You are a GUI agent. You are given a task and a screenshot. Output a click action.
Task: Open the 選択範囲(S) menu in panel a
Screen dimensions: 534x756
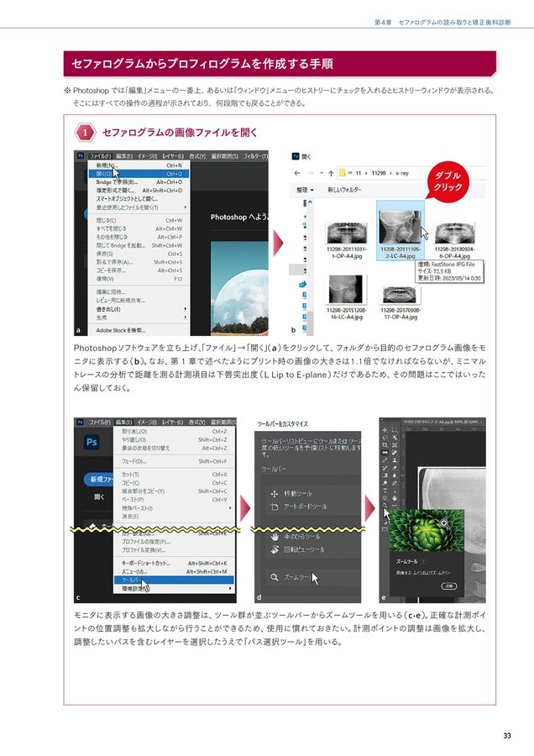tap(224, 155)
